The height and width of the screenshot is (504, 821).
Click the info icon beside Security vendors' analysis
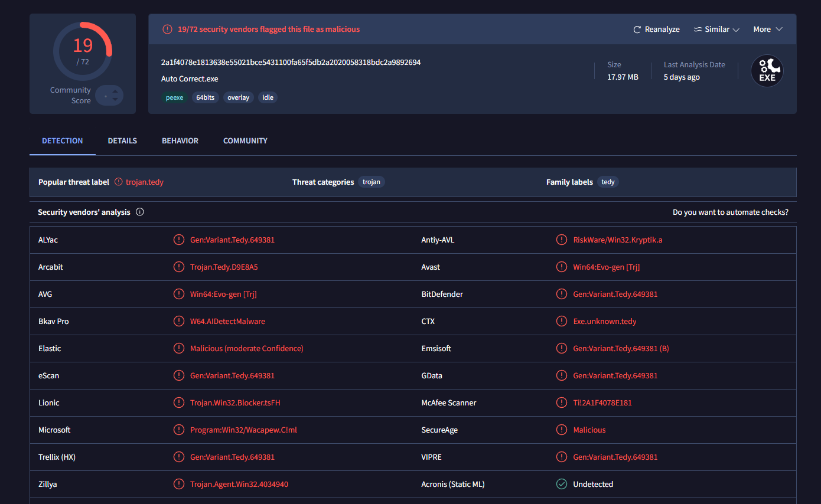point(140,212)
